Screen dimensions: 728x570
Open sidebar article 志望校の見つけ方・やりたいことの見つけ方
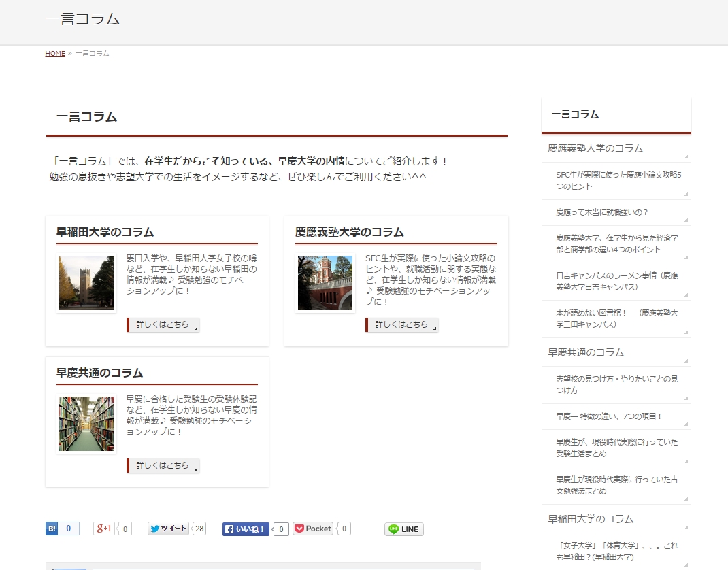(616, 385)
